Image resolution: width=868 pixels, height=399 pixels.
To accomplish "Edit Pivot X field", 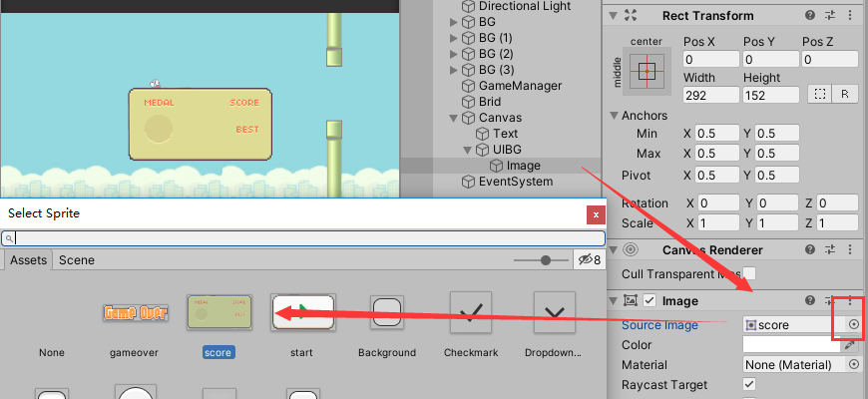I will pyautogui.click(x=717, y=176).
